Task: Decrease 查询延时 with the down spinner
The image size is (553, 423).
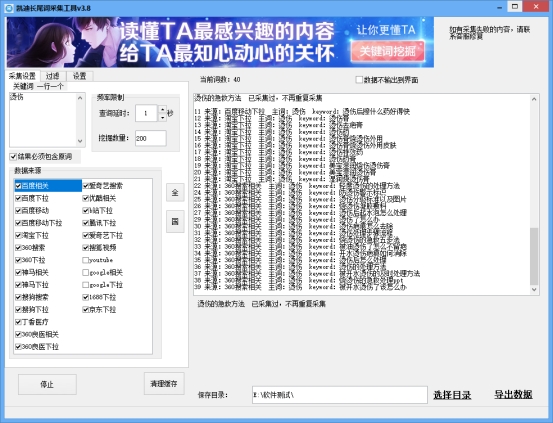Action: [162, 117]
